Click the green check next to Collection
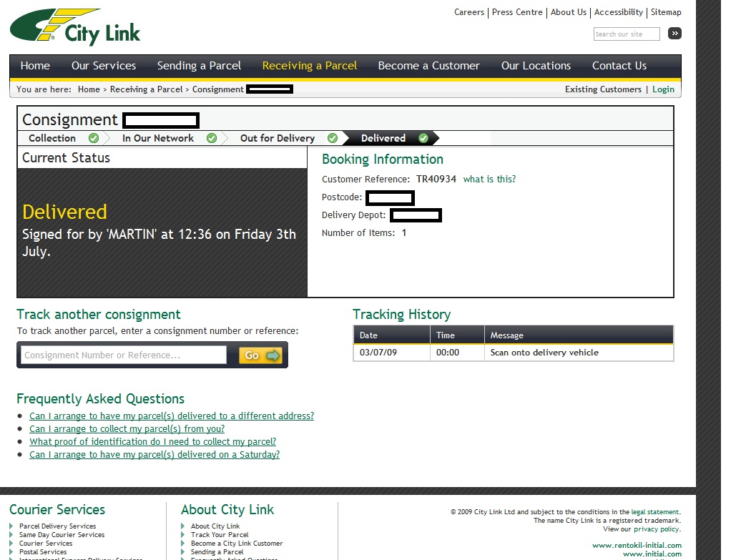The image size is (736, 560). tap(94, 138)
